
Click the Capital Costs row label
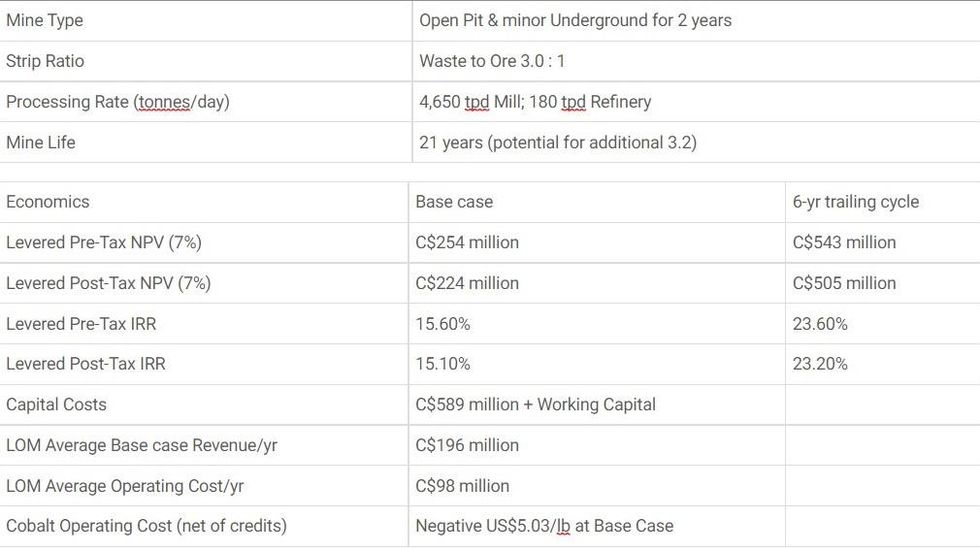(56, 405)
